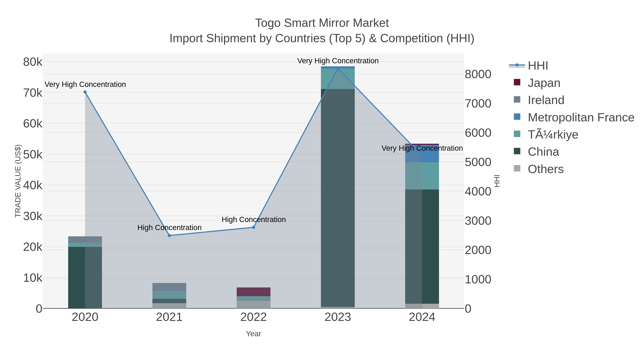This screenshot has height=362, width=644.
Task: Click the China segment of the 2023 bar
Action: click(338, 198)
